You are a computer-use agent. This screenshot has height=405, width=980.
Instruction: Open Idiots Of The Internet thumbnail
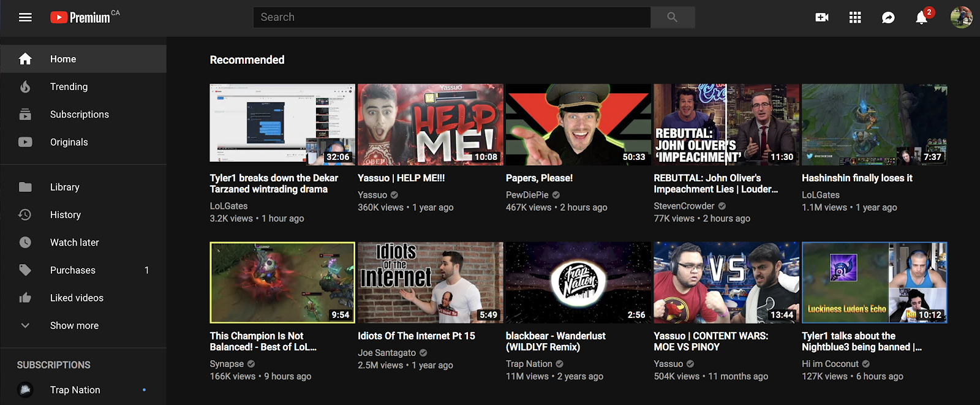pyautogui.click(x=431, y=282)
